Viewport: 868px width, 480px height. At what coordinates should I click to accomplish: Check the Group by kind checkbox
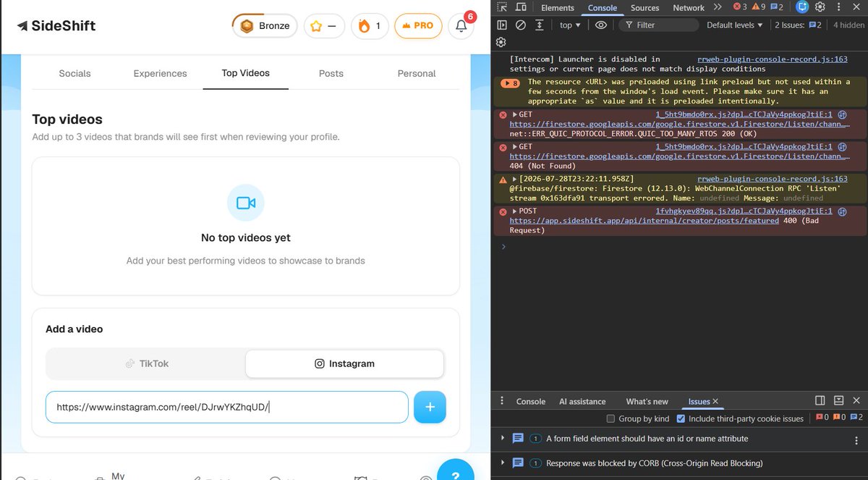tap(611, 418)
